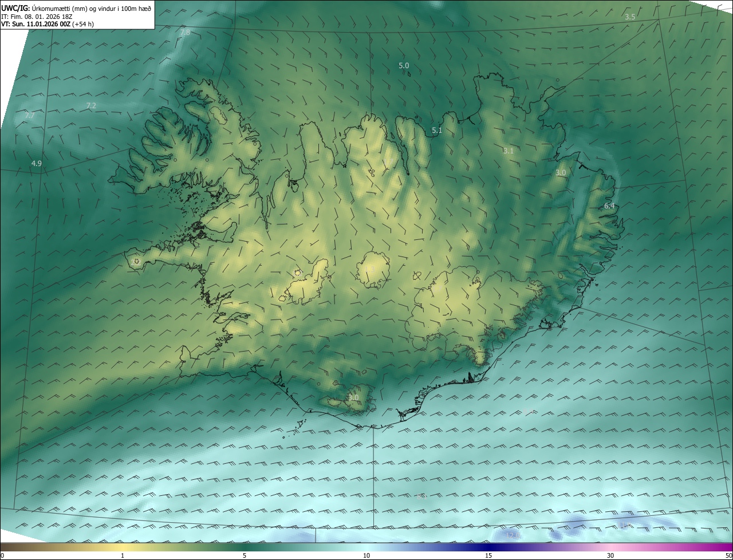This screenshot has width=733, height=560.
Task: Click the 'VT: Sun. 11.01.2026 00Z (+54 h)' line
Action: pos(48,24)
